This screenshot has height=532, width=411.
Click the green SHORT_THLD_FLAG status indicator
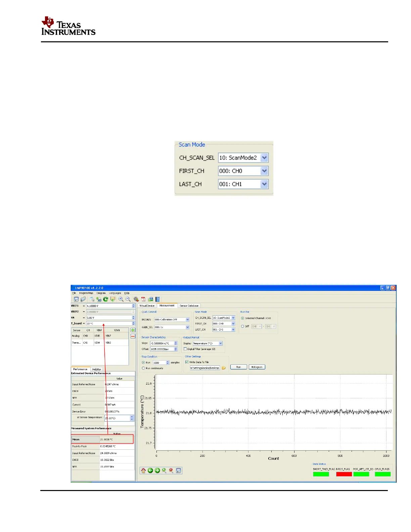321,474
